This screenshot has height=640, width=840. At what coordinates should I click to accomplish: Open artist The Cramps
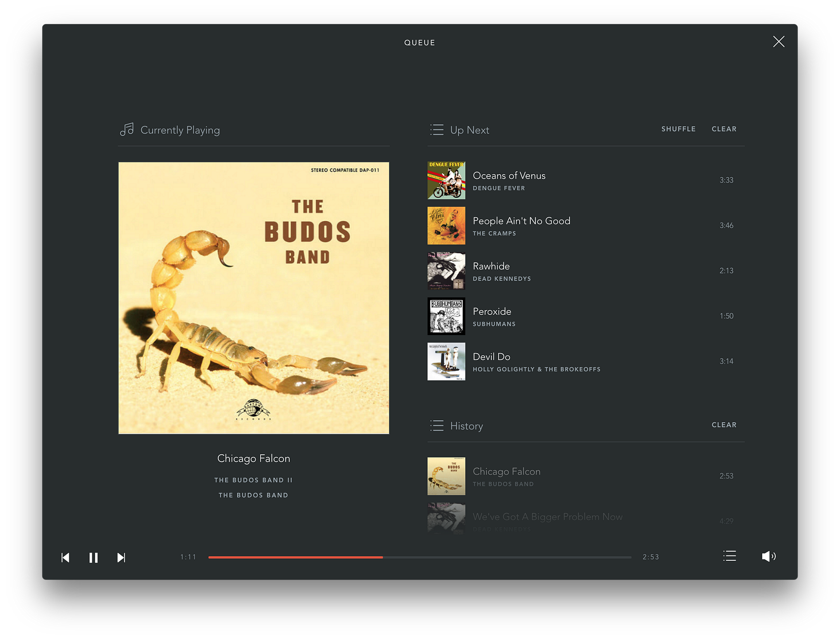[x=494, y=233]
